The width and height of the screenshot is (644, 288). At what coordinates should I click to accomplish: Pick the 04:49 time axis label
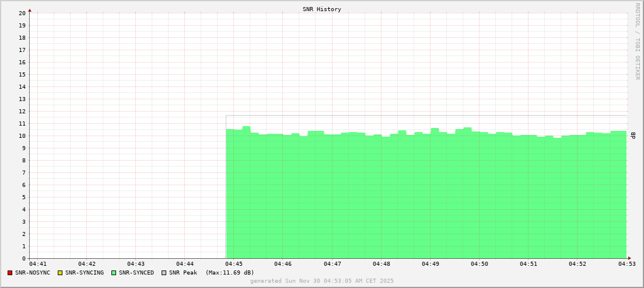430,264
